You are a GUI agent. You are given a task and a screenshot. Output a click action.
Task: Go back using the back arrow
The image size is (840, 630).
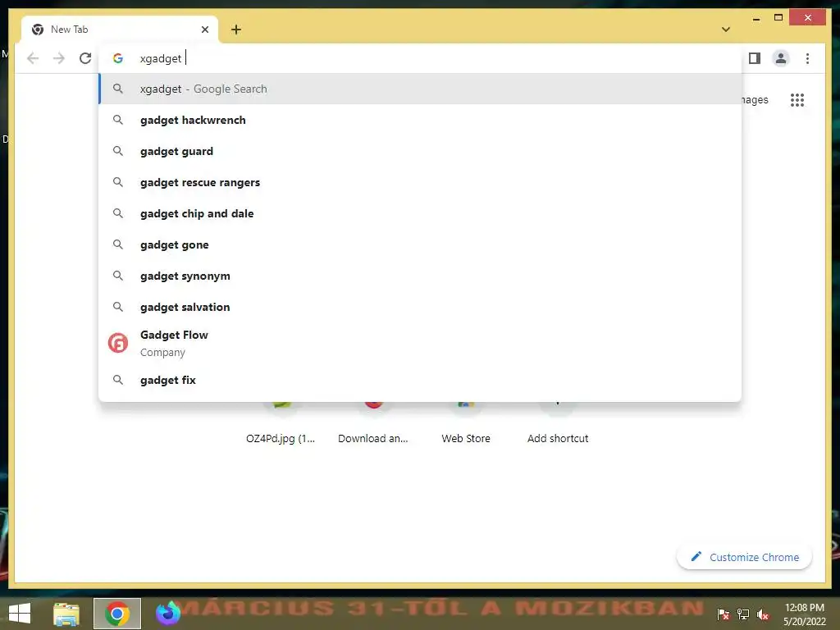pyautogui.click(x=33, y=58)
